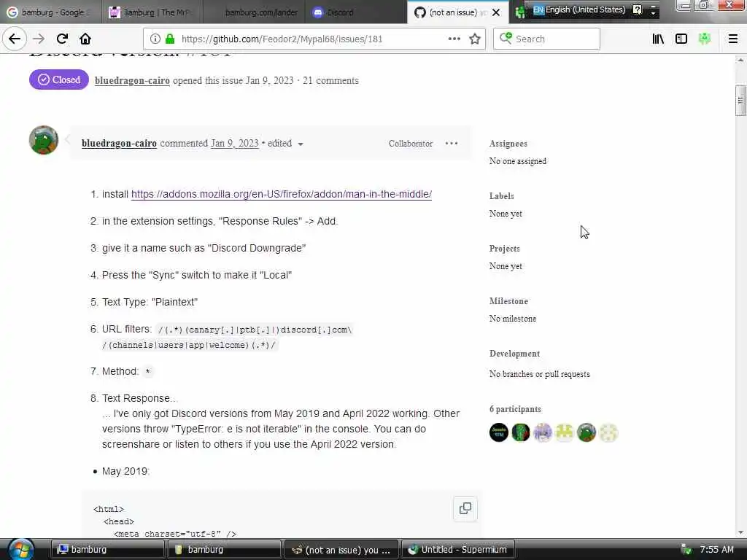This screenshot has width=747, height=560.
Task: Toggle the sidebar view icon
Action: [681, 39]
